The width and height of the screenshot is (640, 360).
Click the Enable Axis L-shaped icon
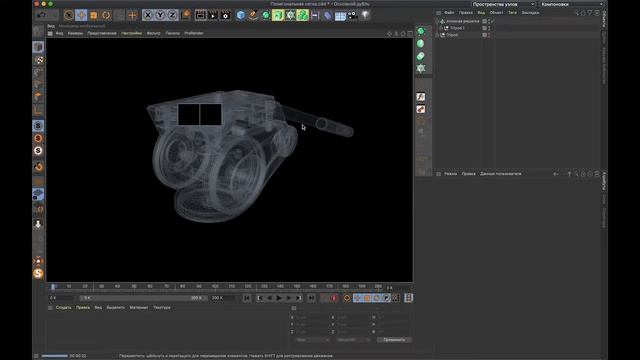38,111
